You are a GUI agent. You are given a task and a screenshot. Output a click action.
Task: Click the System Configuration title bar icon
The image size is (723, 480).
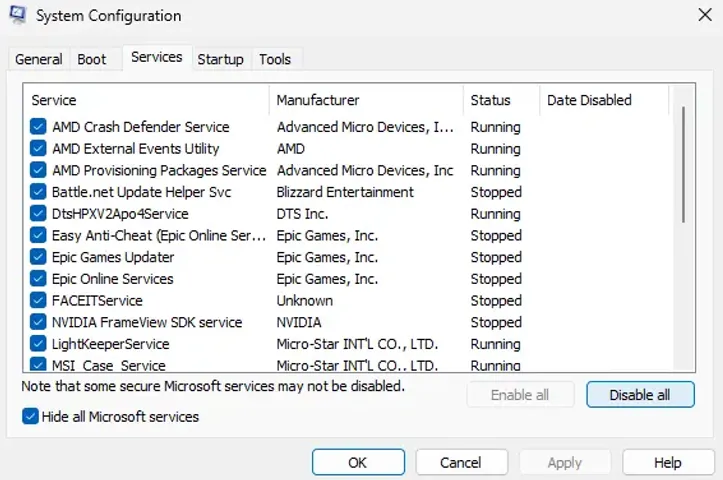click(x=18, y=15)
